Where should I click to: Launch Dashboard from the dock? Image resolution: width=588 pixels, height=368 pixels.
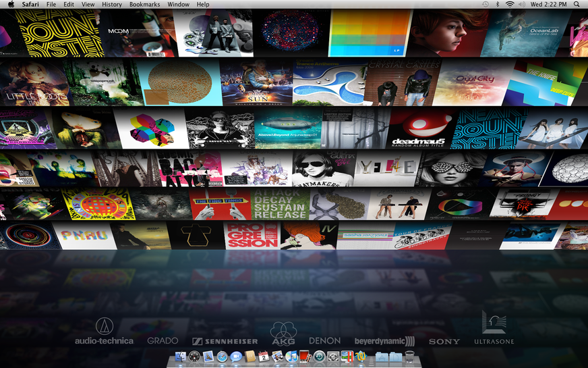click(194, 357)
